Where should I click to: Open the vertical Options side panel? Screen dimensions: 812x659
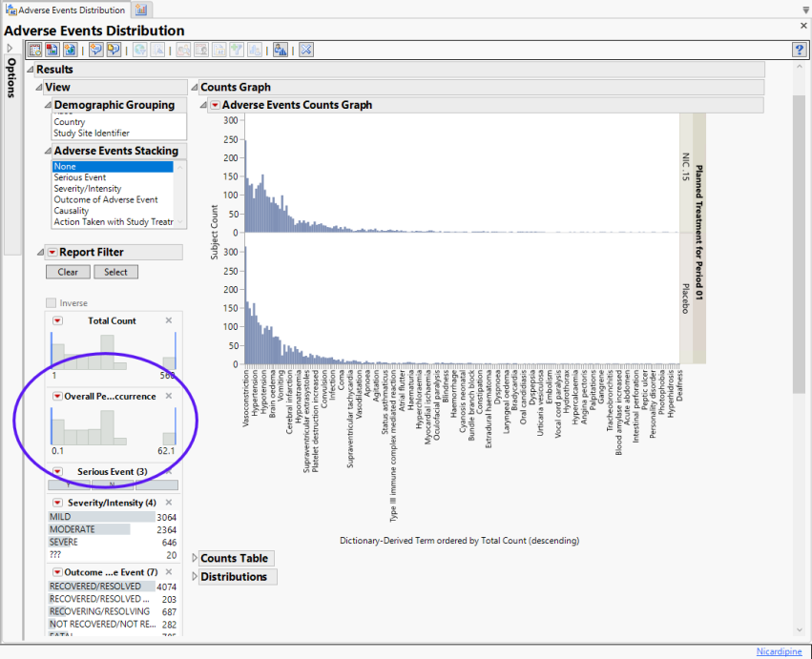[10, 76]
